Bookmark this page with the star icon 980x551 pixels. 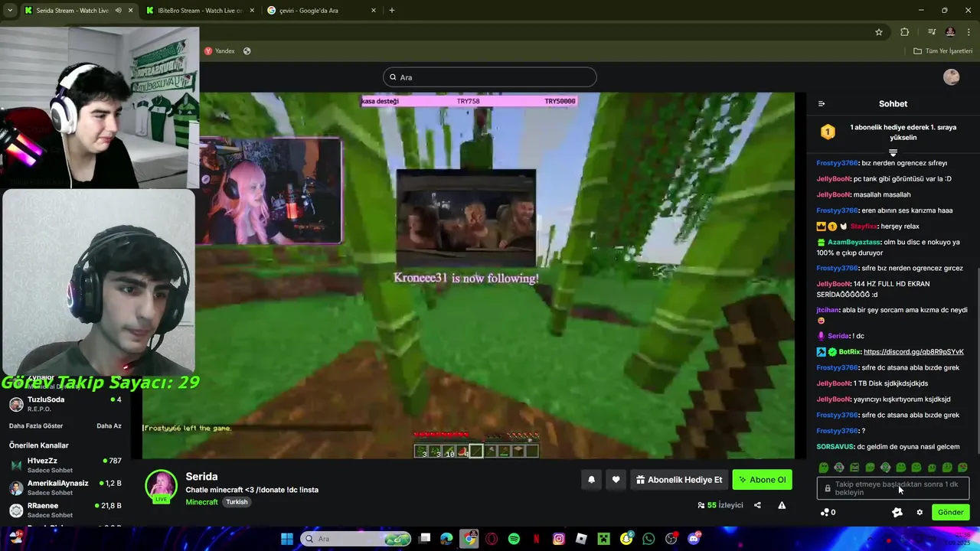coord(879,31)
